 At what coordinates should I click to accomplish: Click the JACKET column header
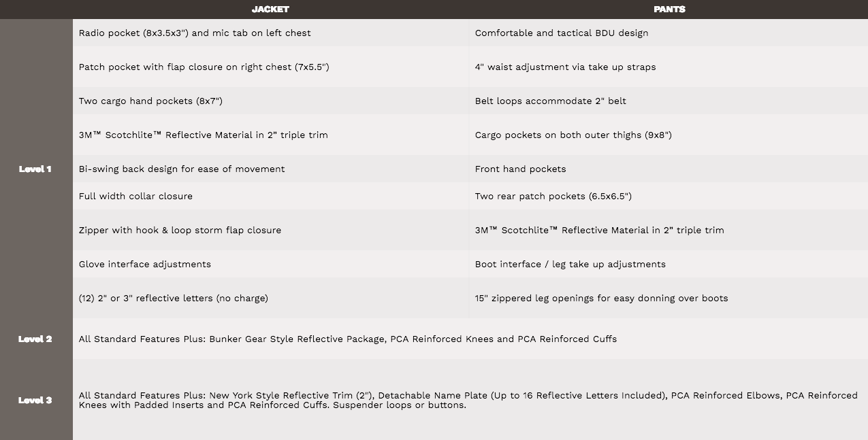click(270, 10)
